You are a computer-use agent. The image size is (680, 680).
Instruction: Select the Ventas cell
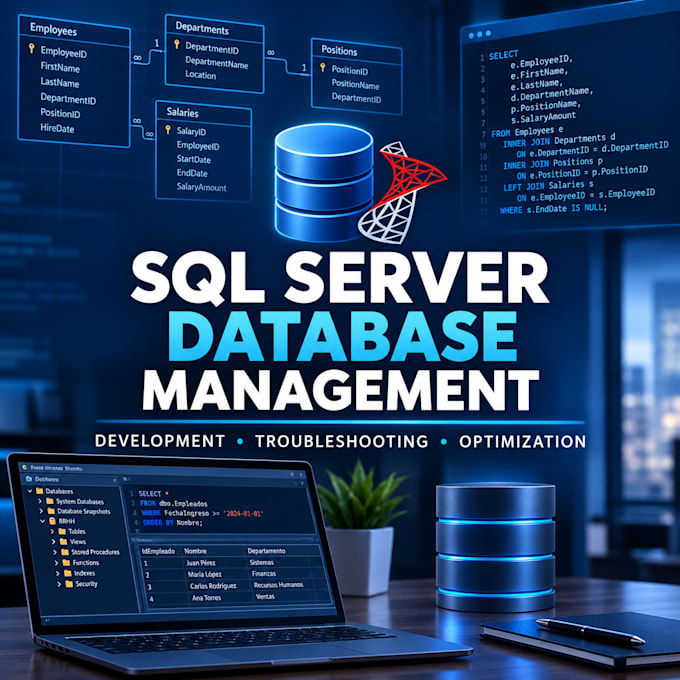coord(265,596)
